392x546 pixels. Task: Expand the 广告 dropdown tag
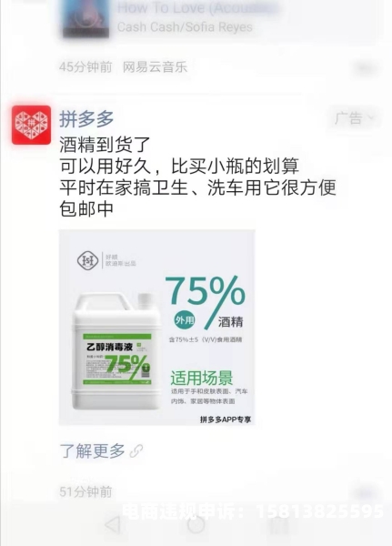point(354,118)
